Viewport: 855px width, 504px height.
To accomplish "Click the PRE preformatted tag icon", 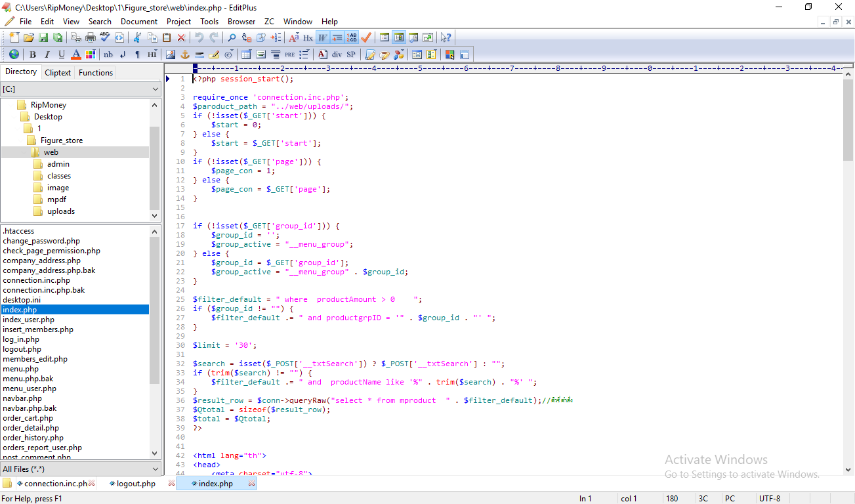I will pyautogui.click(x=289, y=54).
